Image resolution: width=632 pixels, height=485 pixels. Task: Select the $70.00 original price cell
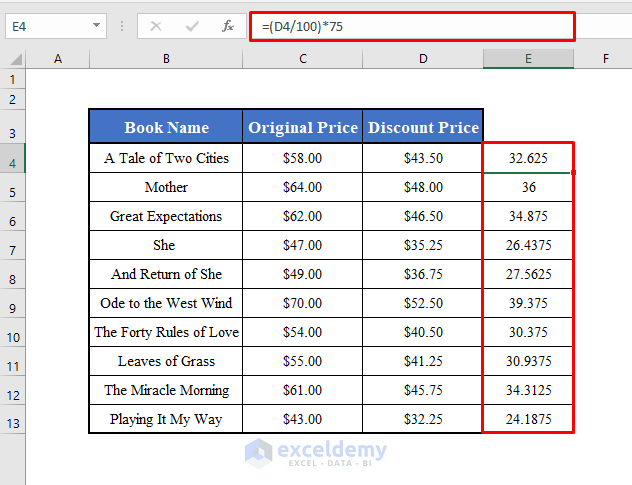[x=303, y=303]
